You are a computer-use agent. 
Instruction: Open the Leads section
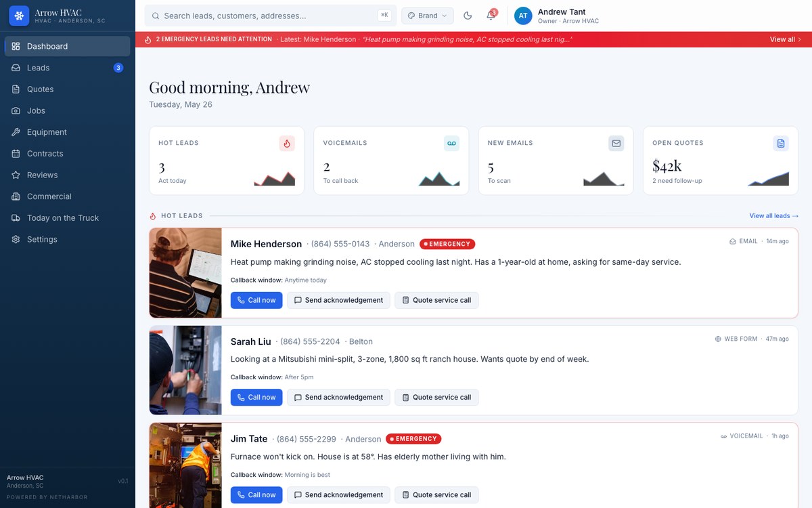point(68,68)
